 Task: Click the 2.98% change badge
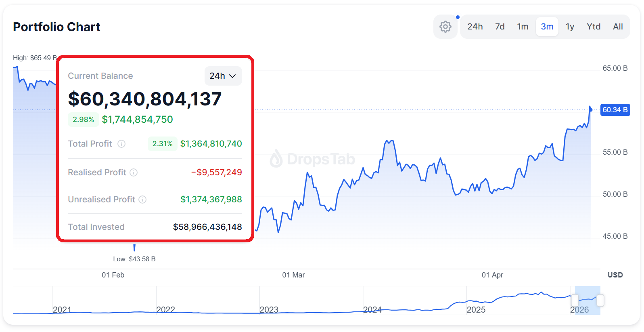tap(83, 120)
